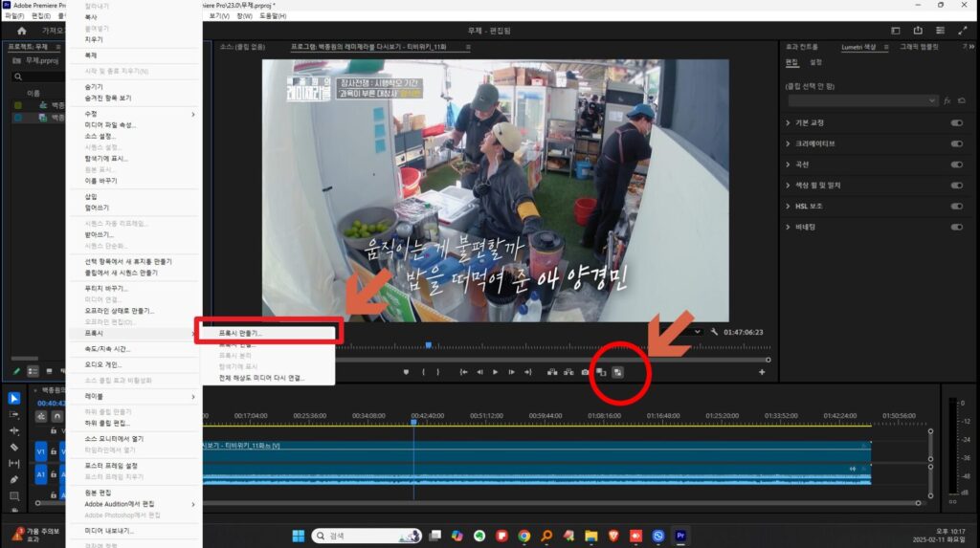Viewport: 980px width, 548px height.
Task: Select the Razor tool in the timeline toolbox
Action: pos(14,447)
